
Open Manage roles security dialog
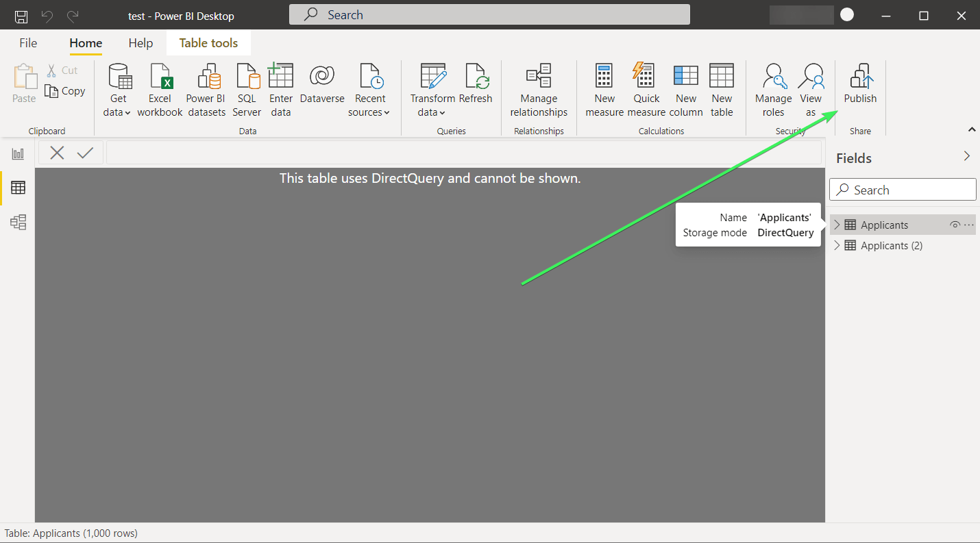(x=774, y=91)
